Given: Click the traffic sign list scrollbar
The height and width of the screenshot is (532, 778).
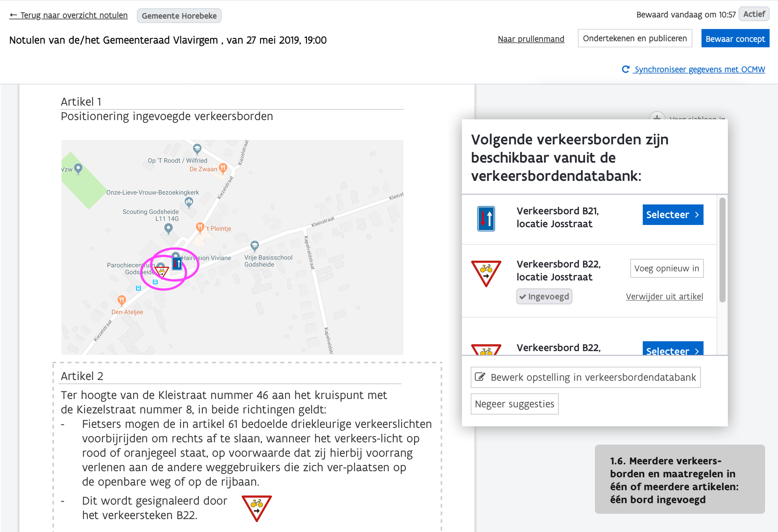Looking at the screenshot, I should click(x=722, y=250).
